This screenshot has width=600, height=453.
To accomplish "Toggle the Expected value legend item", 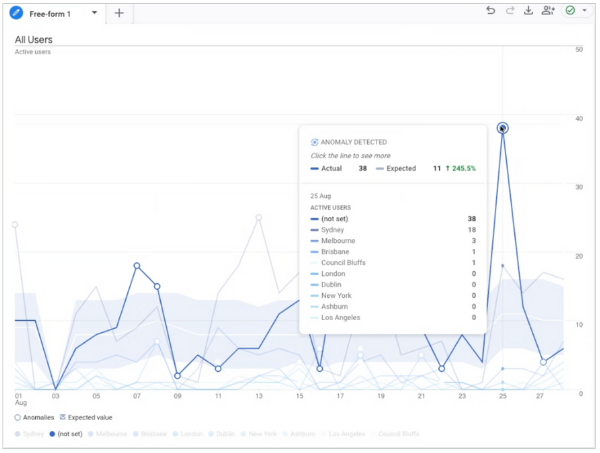I will pos(86,417).
